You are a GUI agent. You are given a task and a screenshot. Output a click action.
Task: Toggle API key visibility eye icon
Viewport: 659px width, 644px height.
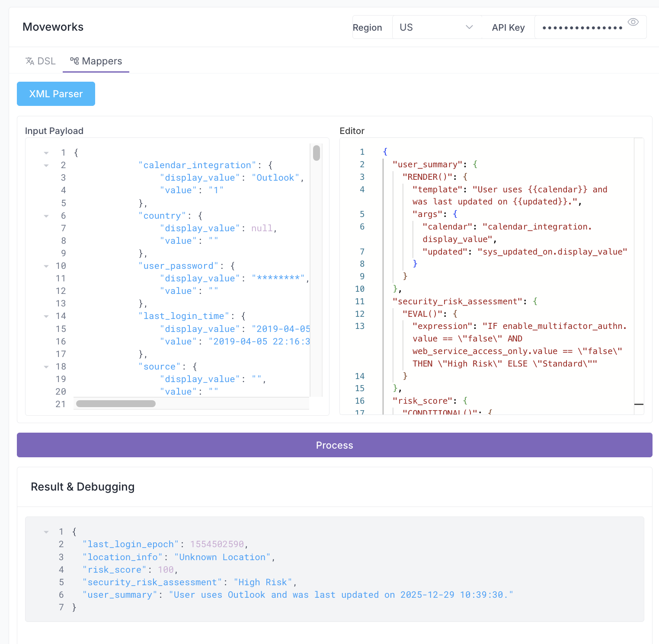click(633, 22)
